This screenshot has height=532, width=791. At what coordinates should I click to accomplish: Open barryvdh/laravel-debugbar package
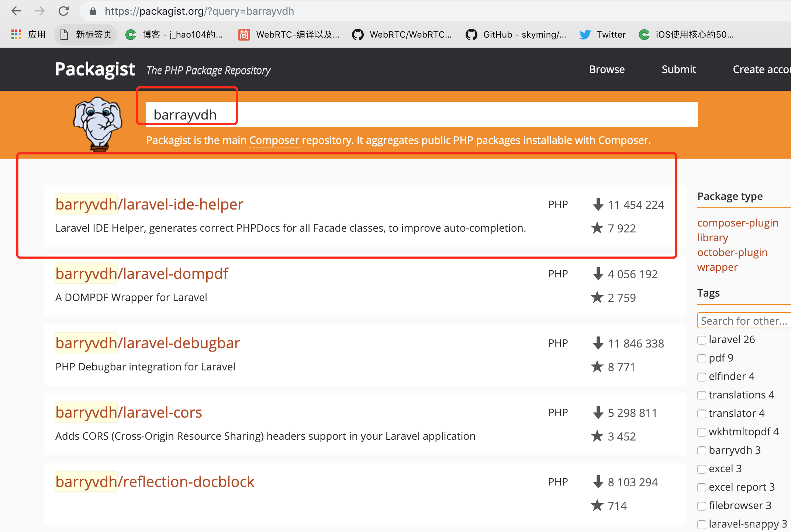point(148,343)
